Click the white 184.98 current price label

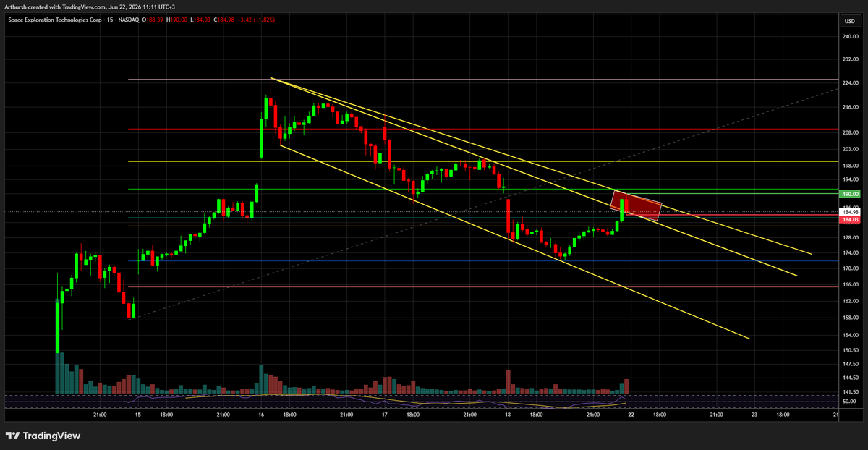point(849,211)
